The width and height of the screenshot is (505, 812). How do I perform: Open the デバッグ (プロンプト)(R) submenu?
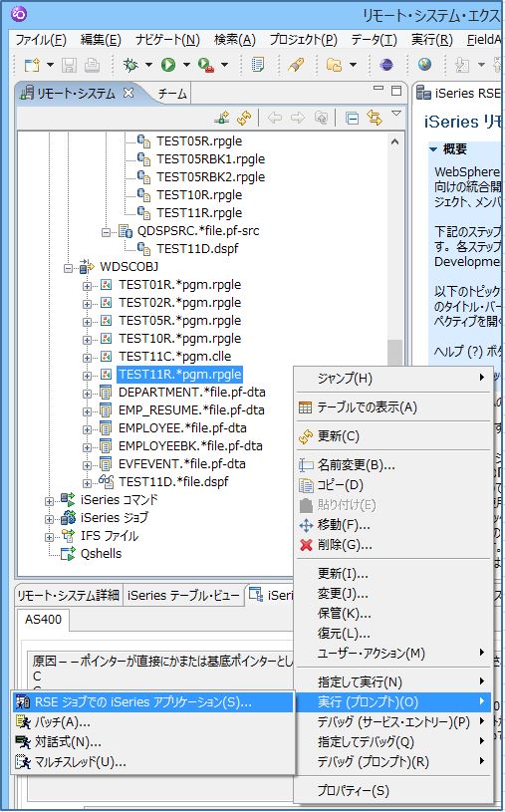click(x=393, y=761)
